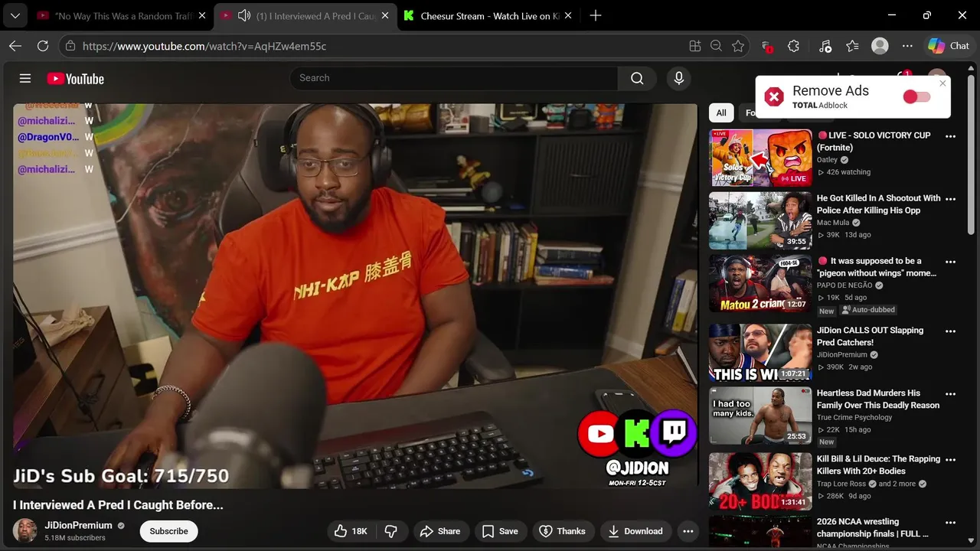980x551 pixels.
Task: Expand the tab search dropdown arrow
Action: (15, 15)
